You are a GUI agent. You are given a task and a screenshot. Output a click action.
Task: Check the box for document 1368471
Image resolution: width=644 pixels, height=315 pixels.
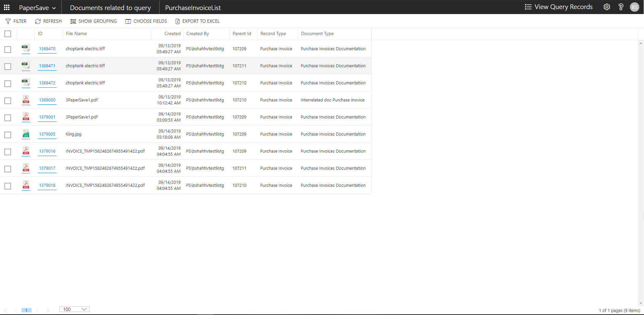point(8,66)
